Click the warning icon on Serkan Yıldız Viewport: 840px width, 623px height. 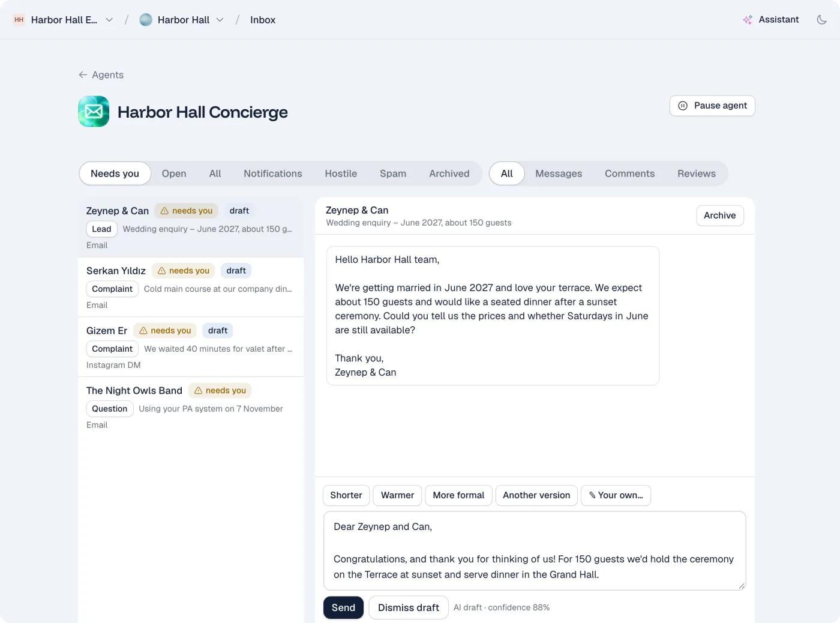161,271
